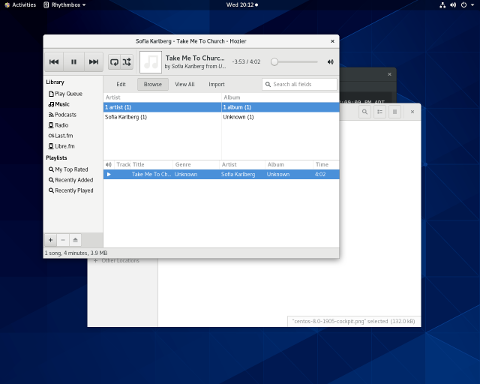Viewport: 480px width, 384px height.
Task: Click the search icon in Files window
Action: (365, 112)
